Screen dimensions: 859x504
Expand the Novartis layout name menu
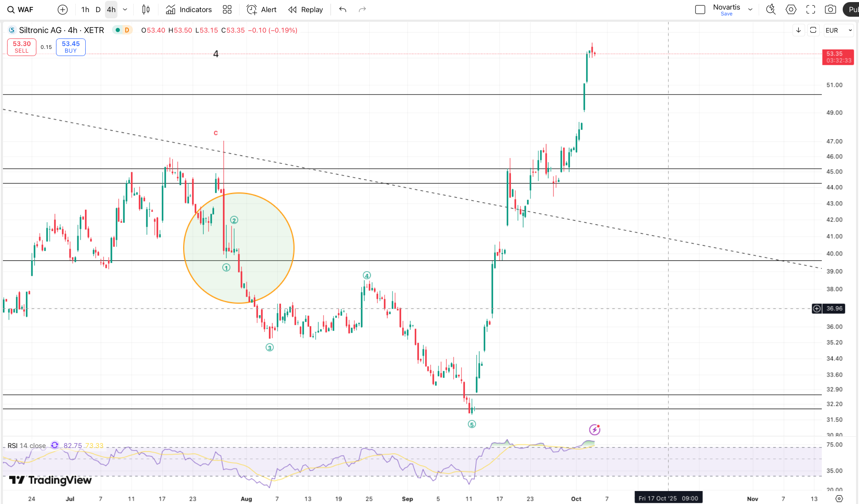click(x=750, y=10)
